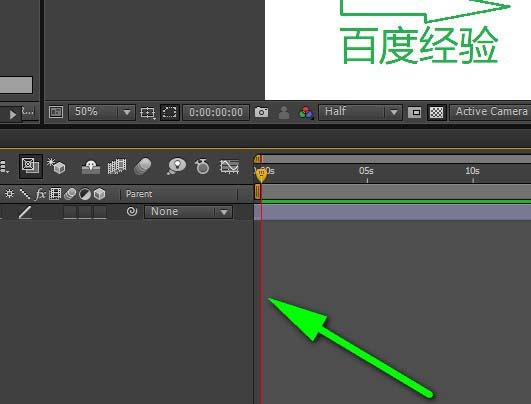Enable Motion Blur timeline icon
The width and height of the screenshot is (531, 404).
coord(143,166)
